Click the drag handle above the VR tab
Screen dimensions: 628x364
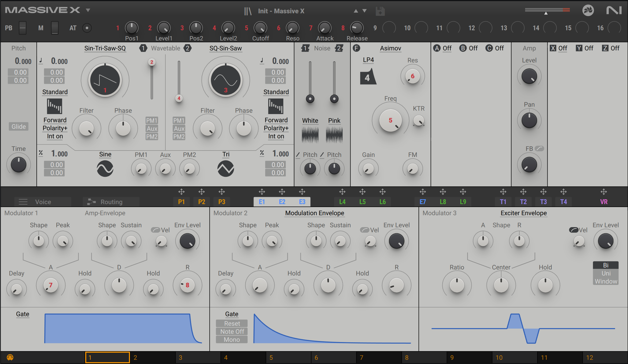[604, 192]
